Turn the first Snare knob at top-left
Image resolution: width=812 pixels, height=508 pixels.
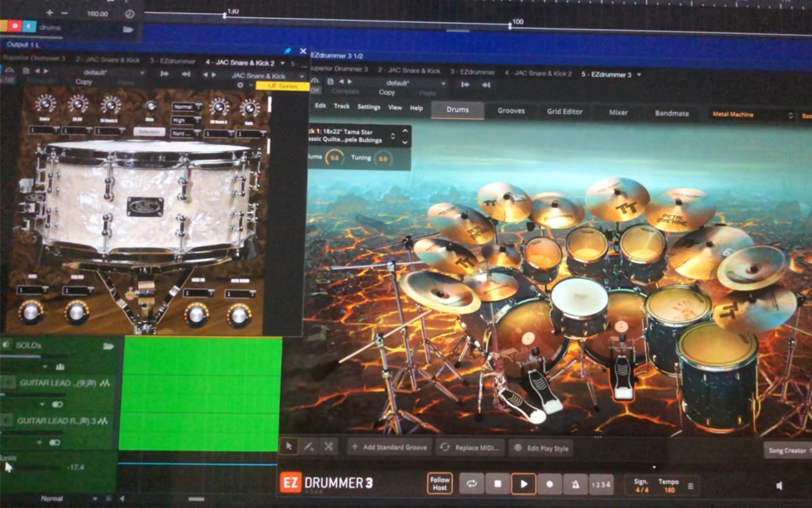click(45, 104)
